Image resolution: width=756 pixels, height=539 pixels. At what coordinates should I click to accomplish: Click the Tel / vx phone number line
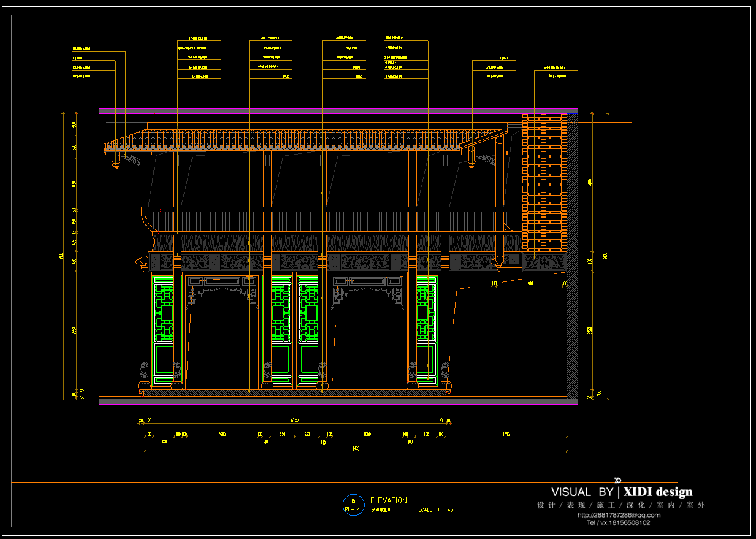619,522
